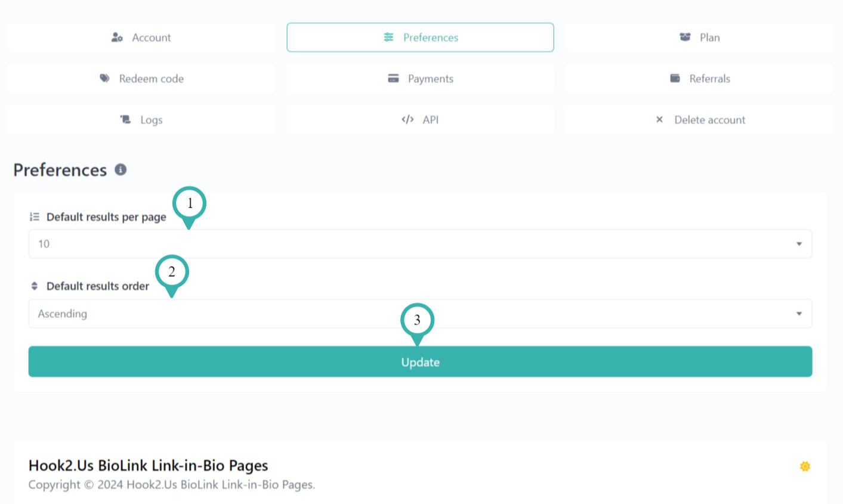
Task: Open the settings gear in the footer
Action: pyautogui.click(x=805, y=466)
